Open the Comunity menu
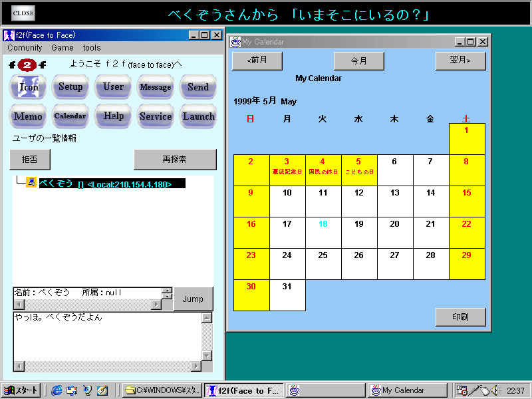Viewport: 532px width, 399px height. (25, 48)
